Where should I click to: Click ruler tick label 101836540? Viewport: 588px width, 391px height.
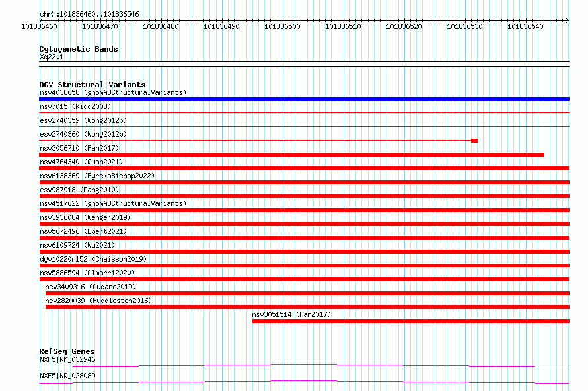(x=525, y=26)
